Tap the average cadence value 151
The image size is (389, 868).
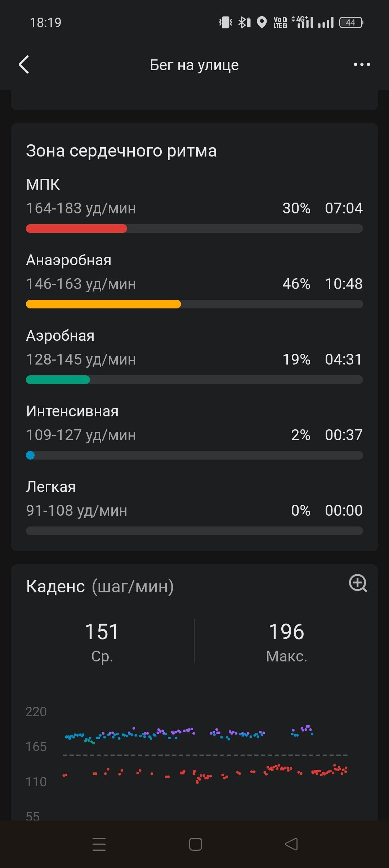[x=102, y=632]
